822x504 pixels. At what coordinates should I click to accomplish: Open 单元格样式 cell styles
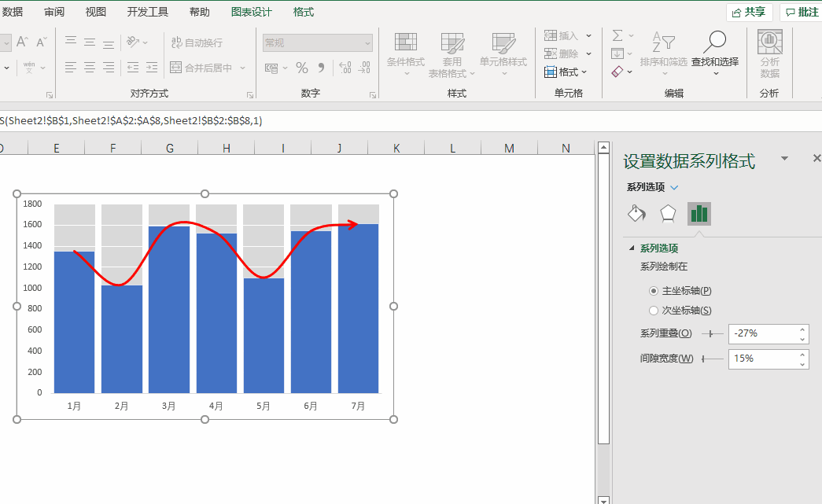click(x=503, y=54)
